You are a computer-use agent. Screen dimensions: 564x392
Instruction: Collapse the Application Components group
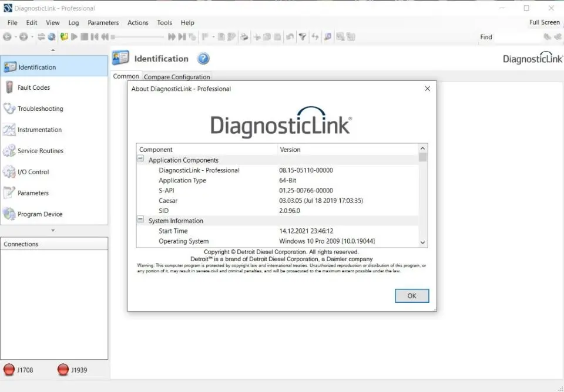click(140, 159)
